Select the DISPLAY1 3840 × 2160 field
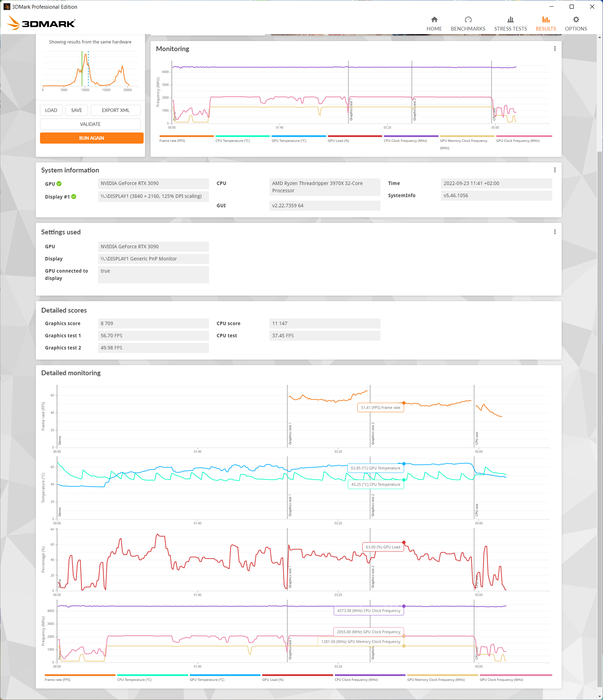603x700 pixels. click(x=153, y=196)
